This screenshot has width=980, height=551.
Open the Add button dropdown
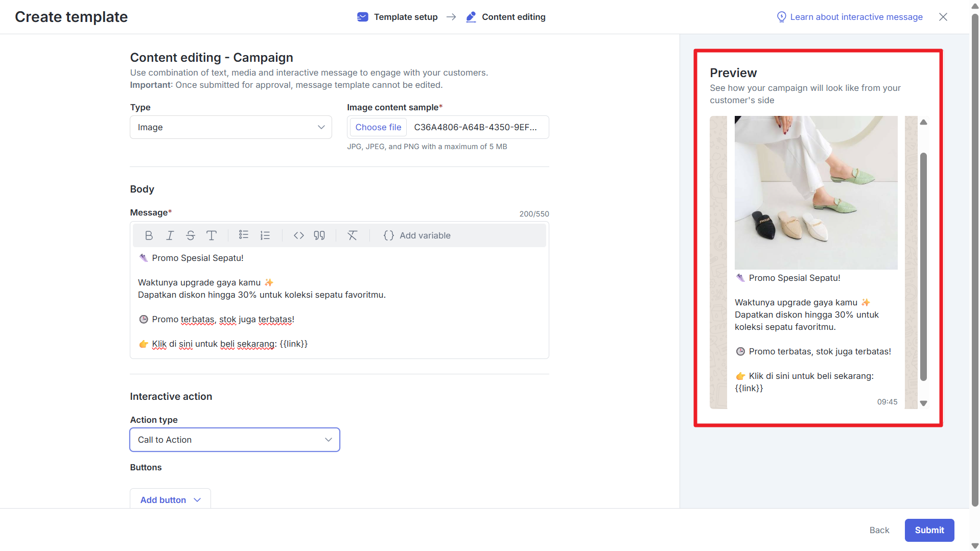170,500
